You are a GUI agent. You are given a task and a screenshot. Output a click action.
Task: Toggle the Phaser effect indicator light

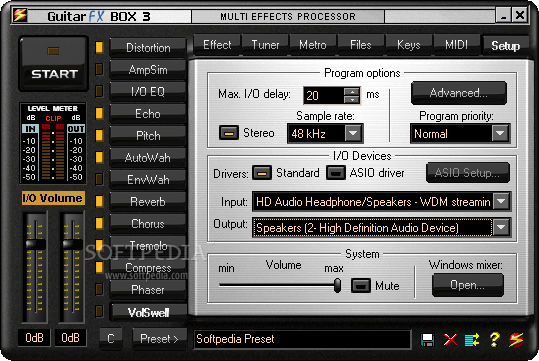coord(99,289)
